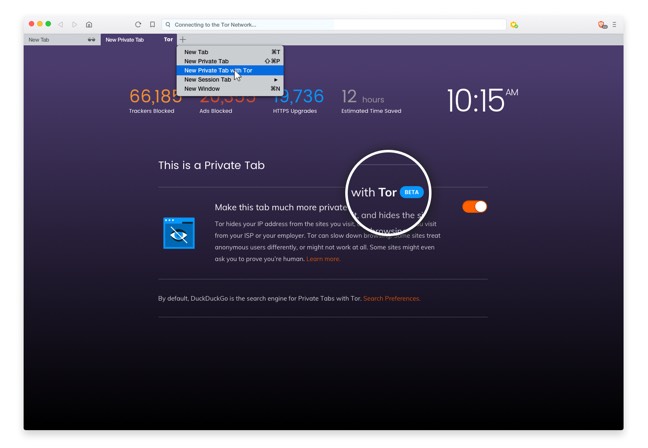Reload the page with refresh icon
648x448 pixels.
(x=138, y=24)
